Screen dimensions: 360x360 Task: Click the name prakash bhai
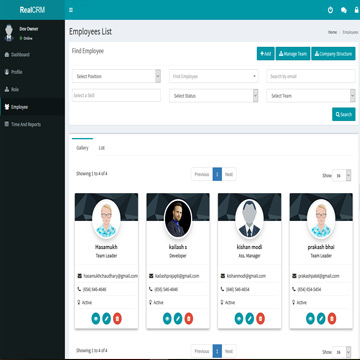[321, 247]
